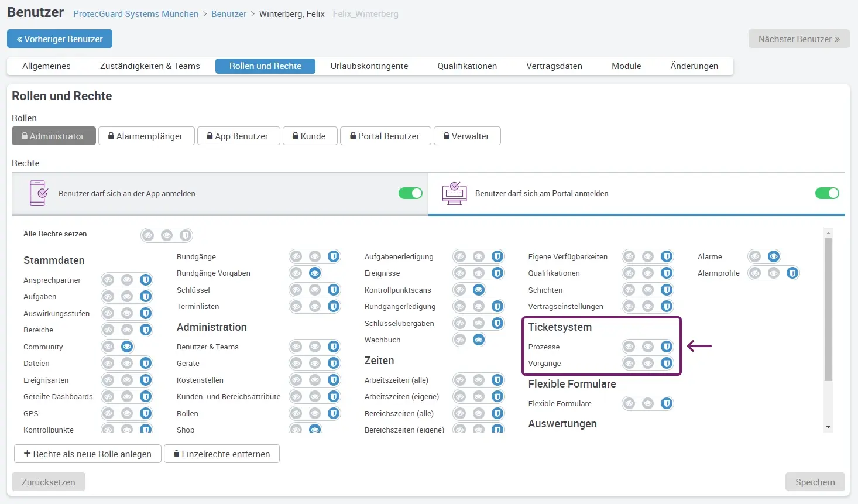This screenshot has height=504, width=858.
Task: Open ProtecGuard Systems München breadcrumb link
Action: point(136,14)
